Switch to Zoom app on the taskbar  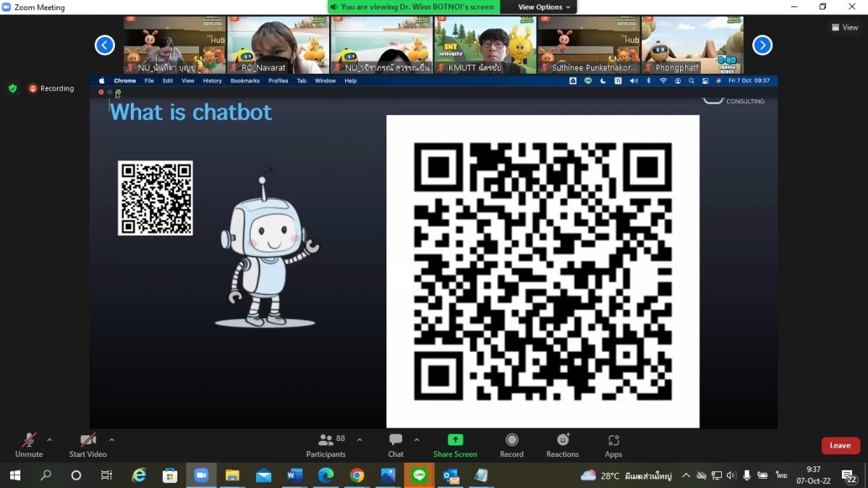[x=201, y=475]
